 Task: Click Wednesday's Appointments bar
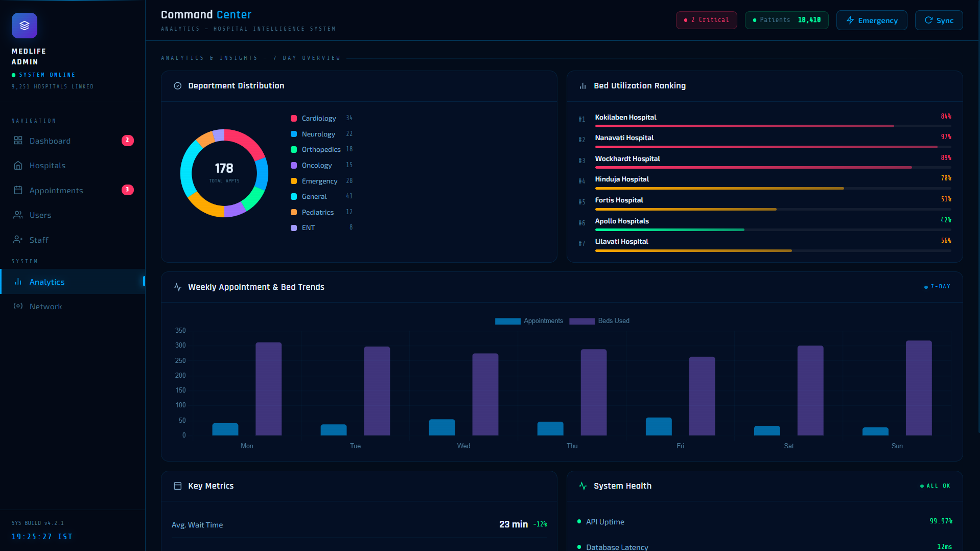[442, 427]
